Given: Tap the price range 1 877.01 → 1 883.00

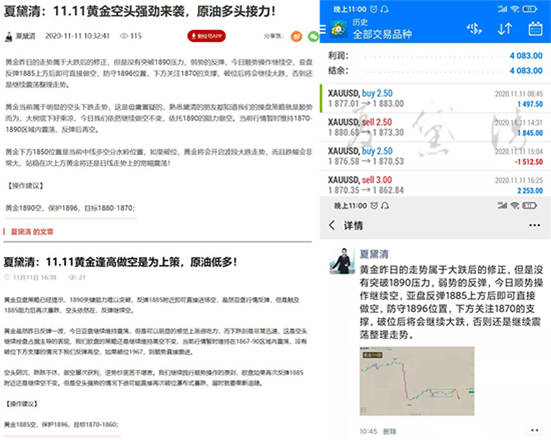Looking at the screenshot, I should (x=366, y=104).
